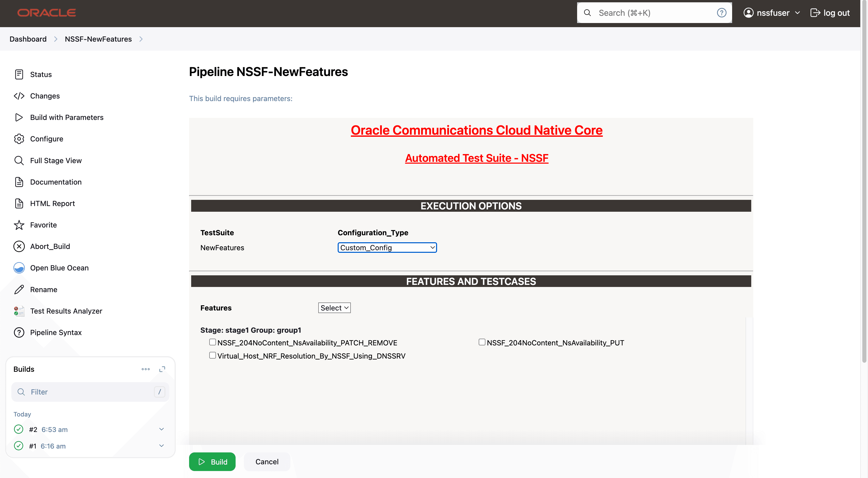Check NSSF_204NoContent_NsAvailability_PATCH_REMOVE testcase

[212, 342]
